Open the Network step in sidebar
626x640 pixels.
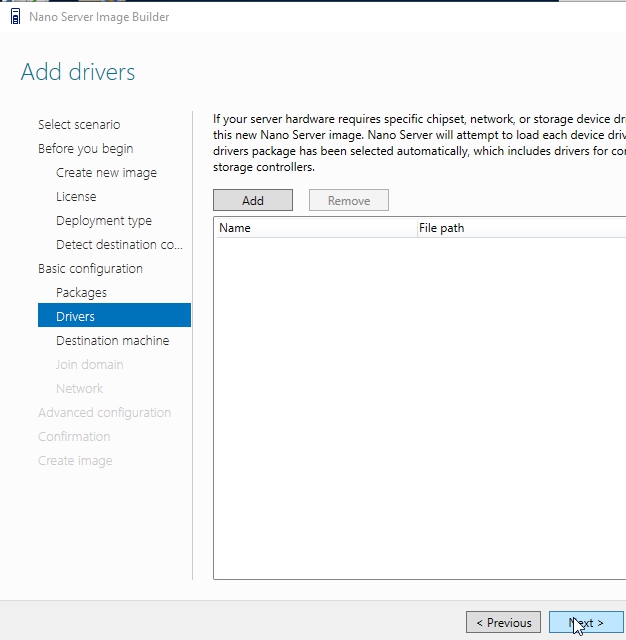coord(79,389)
